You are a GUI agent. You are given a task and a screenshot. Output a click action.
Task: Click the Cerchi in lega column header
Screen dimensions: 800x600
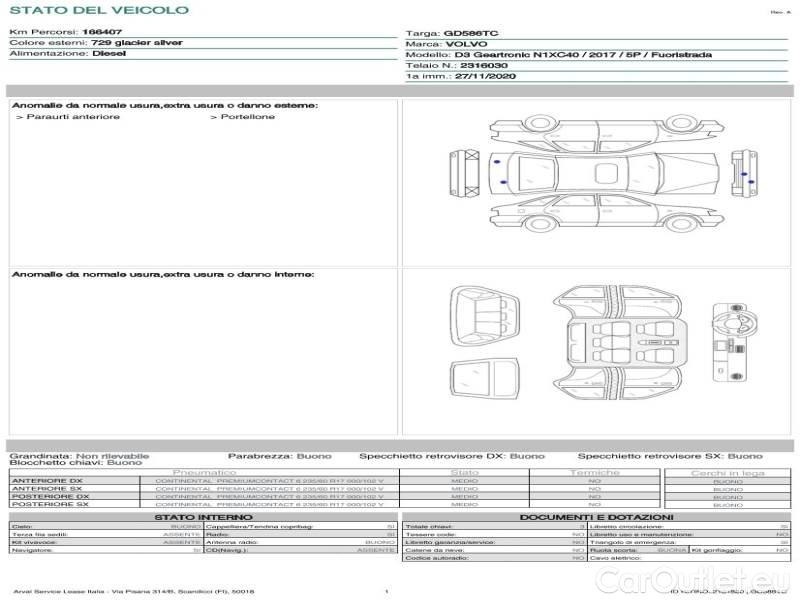(727, 472)
